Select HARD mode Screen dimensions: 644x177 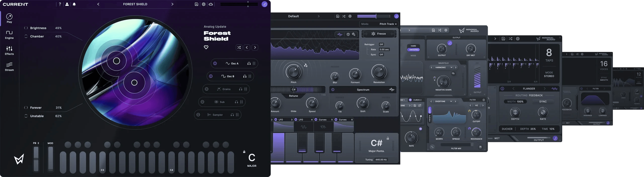(413, 46)
